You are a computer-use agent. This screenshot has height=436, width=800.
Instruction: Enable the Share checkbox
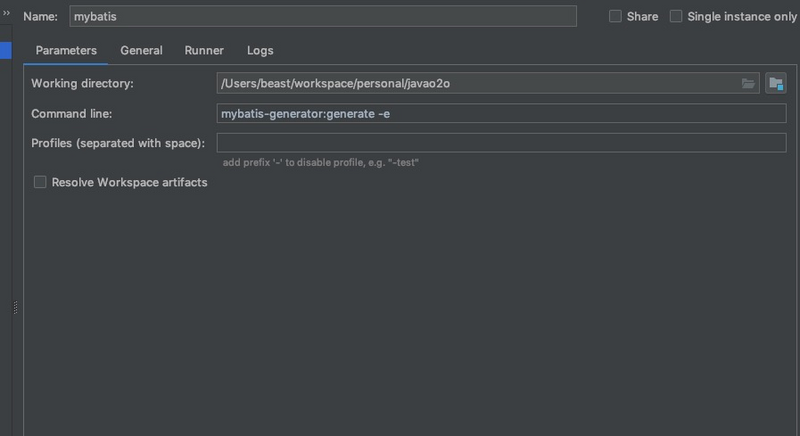[616, 16]
